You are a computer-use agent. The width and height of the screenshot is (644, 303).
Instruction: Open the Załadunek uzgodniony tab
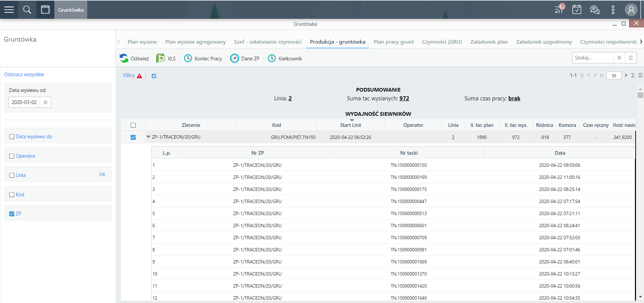(544, 42)
